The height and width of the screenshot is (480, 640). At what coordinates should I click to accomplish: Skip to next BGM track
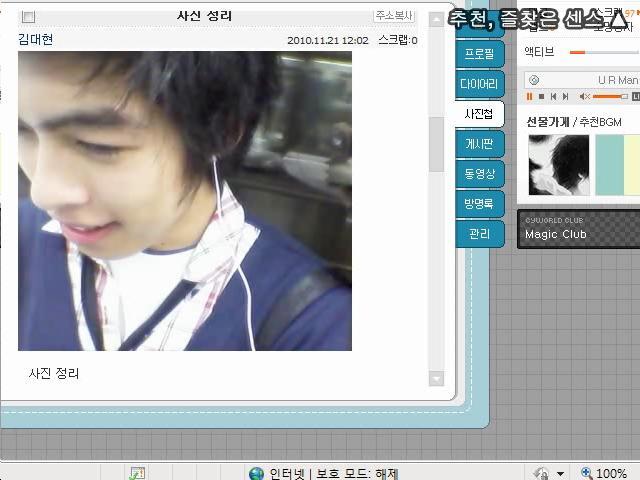tap(565, 97)
